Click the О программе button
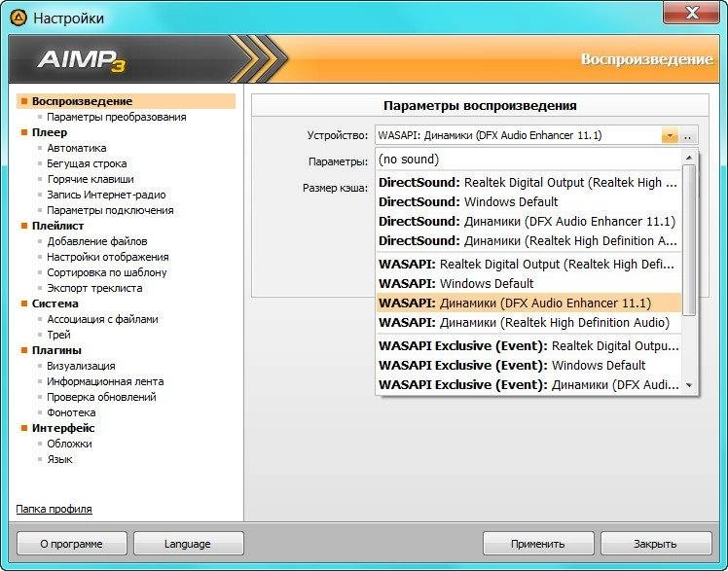 pos(71,544)
